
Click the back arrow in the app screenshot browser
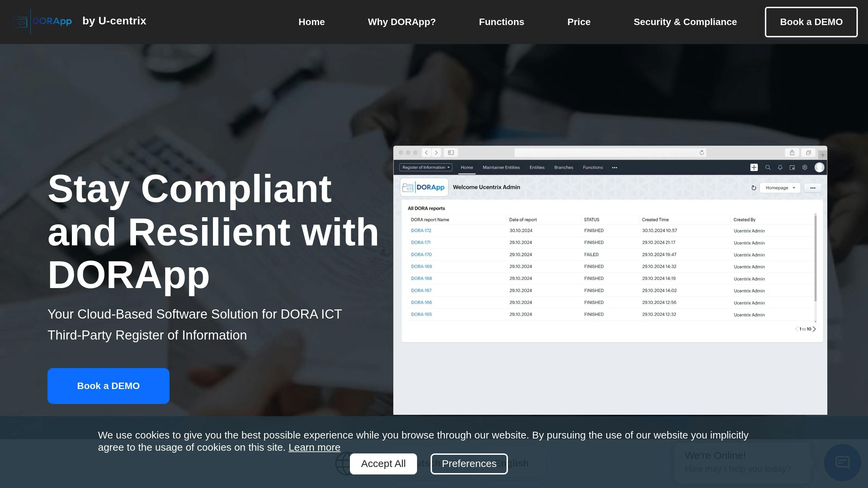tap(427, 152)
